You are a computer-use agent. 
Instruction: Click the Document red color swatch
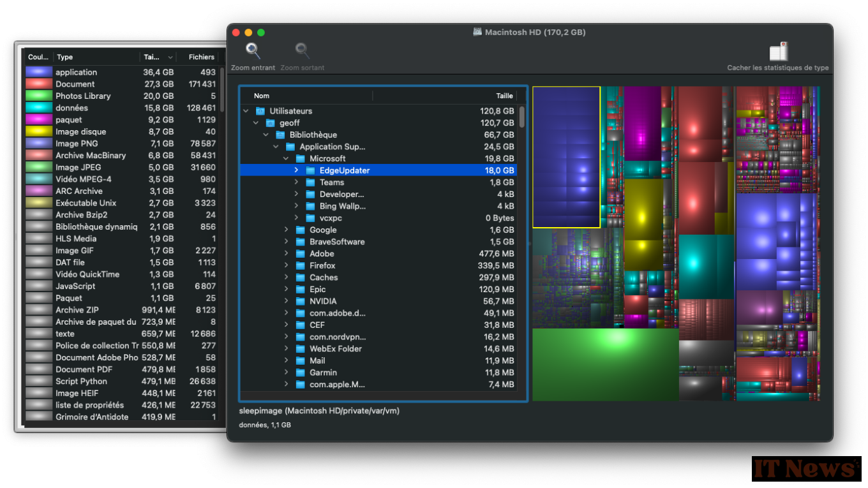coord(39,84)
